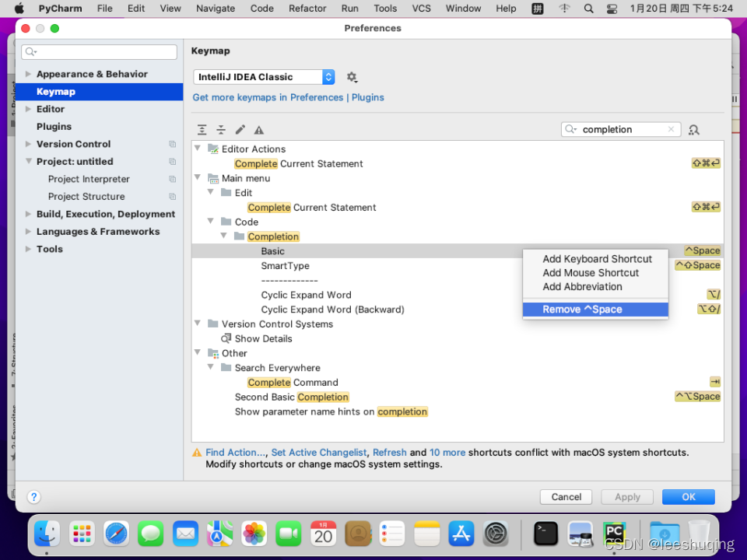Image resolution: width=747 pixels, height=560 pixels.
Task: Open FaceTime from the Dock
Action: pos(289,533)
